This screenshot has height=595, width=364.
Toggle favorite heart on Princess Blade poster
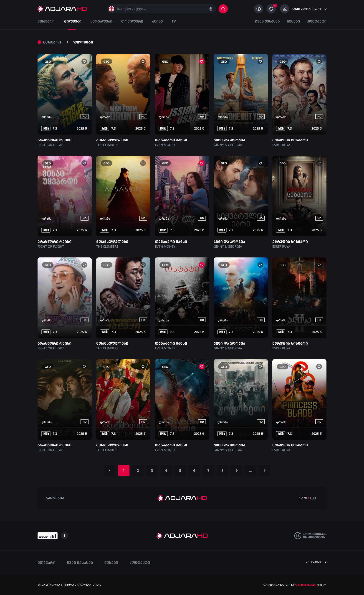point(319,366)
